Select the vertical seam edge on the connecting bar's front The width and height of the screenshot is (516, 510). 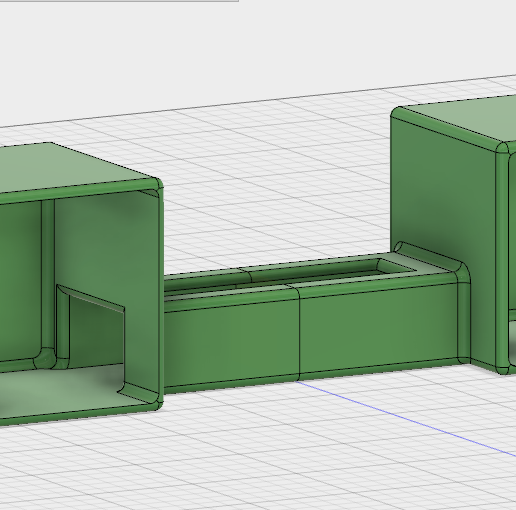pyautogui.click(x=299, y=335)
